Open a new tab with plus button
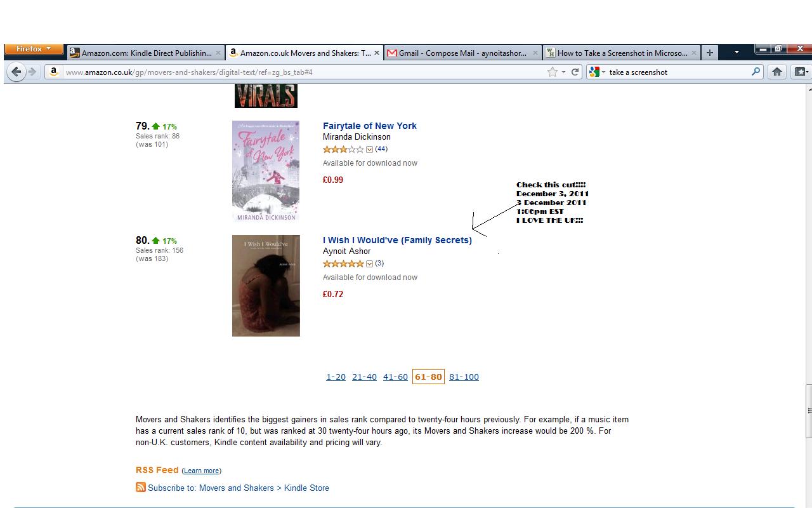This screenshot has height=508, width=812. (x=710, y=53)
